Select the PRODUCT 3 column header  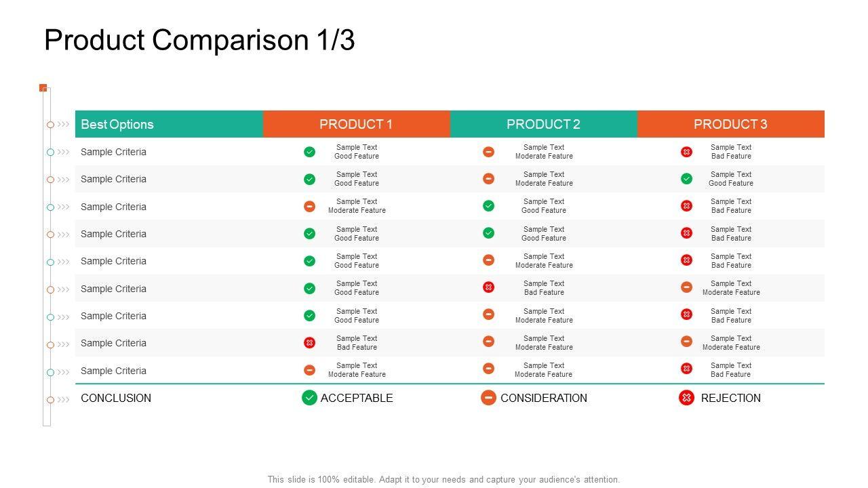(730, 124)
